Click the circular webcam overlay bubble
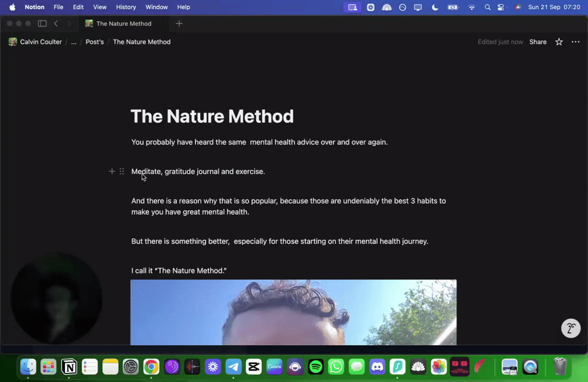Image resolution: width=588 pixels, height=382 pixels. (x=56, y=298)
